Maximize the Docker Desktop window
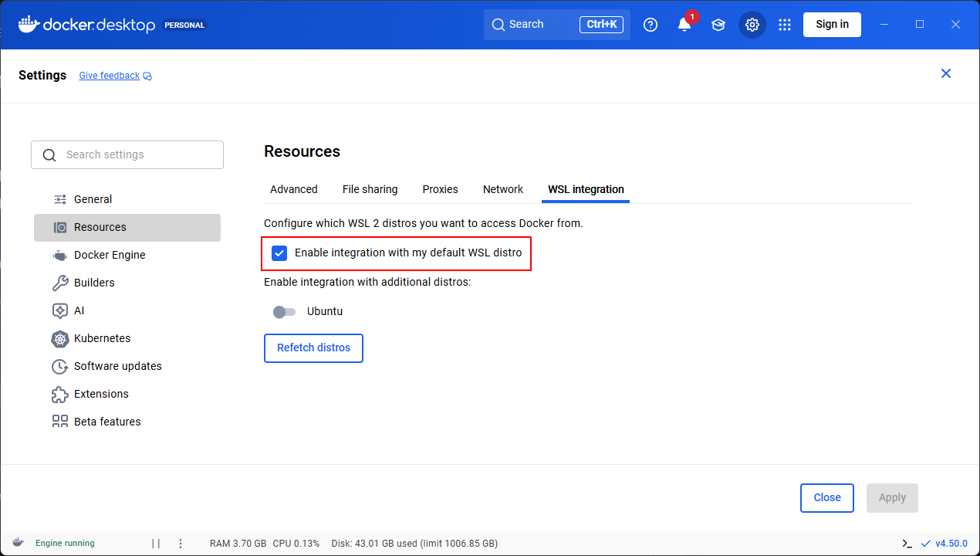Screen dimensions: 980x556 (x=920, y=25)
